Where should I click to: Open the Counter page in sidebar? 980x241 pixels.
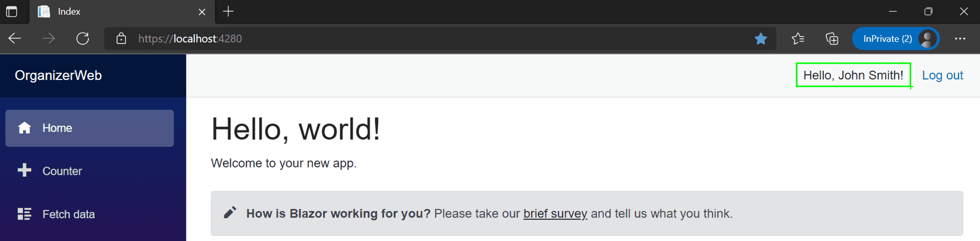[x=90, y=171]
